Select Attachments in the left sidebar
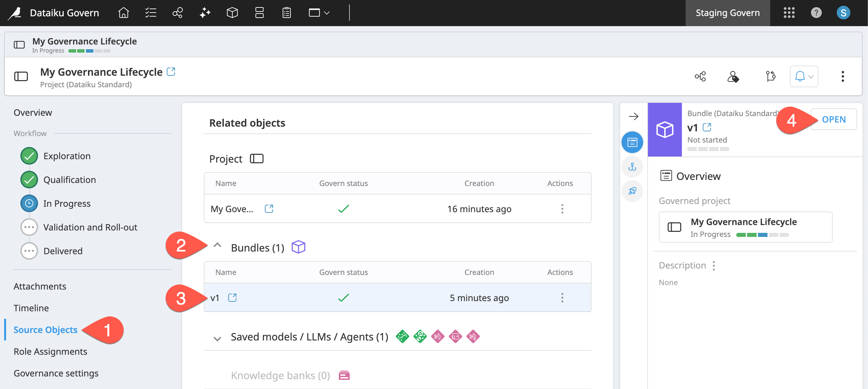 point(40,286)
